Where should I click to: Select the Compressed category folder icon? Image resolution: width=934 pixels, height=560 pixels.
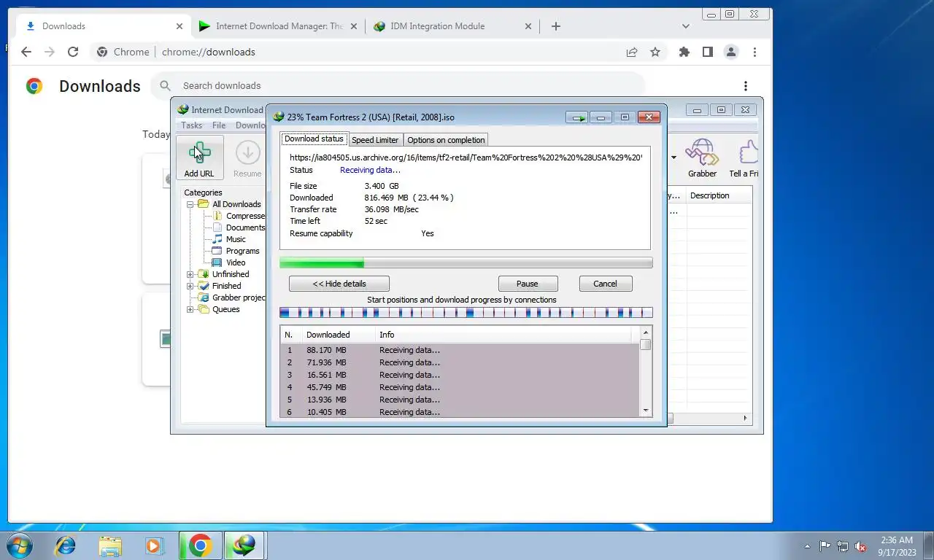click(217, 216)
